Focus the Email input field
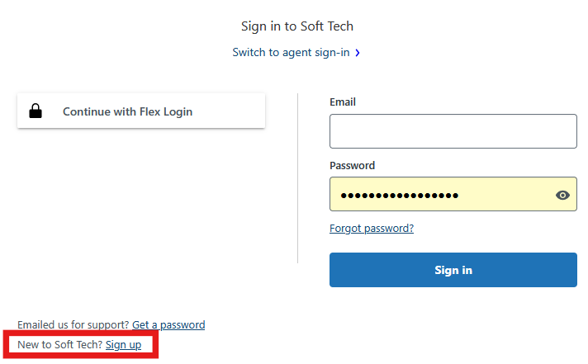The width and height of the screenshot is (588, 364). click(x=453, y=131)
